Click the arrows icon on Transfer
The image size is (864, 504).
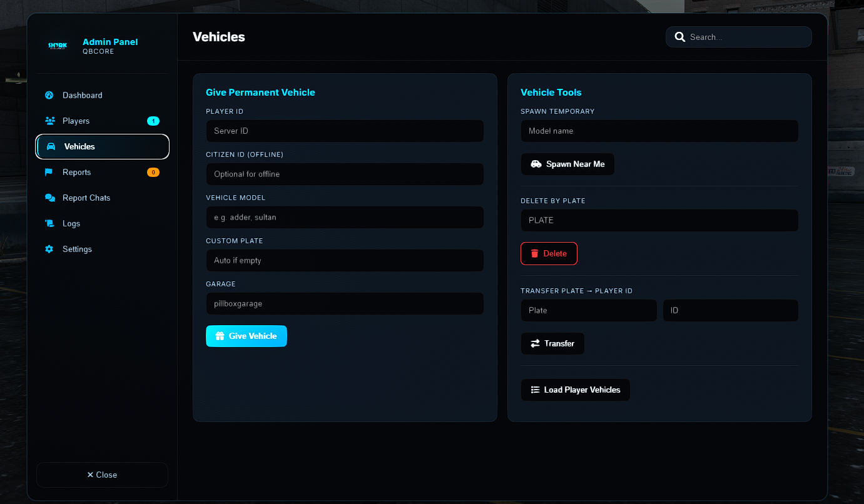[x=535, y=343]
